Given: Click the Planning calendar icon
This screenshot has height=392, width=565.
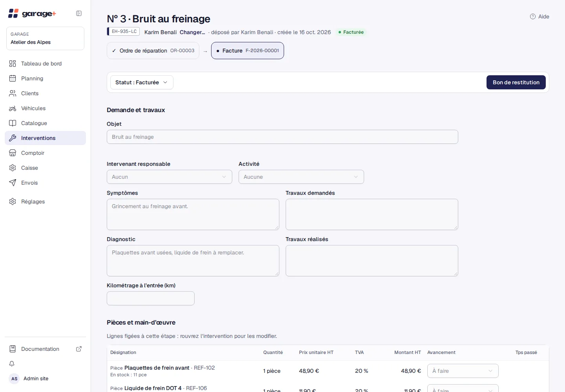Looking at the screenshot, I should (x=13, y=78).
